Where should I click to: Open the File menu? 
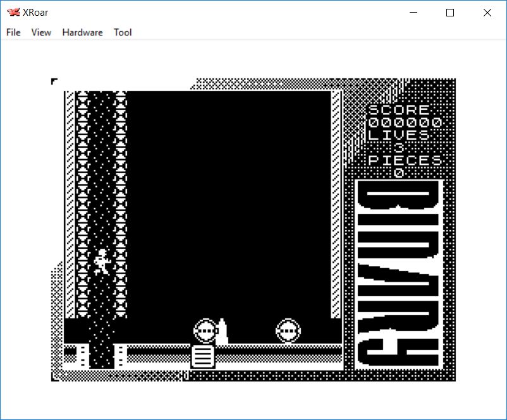13,32
